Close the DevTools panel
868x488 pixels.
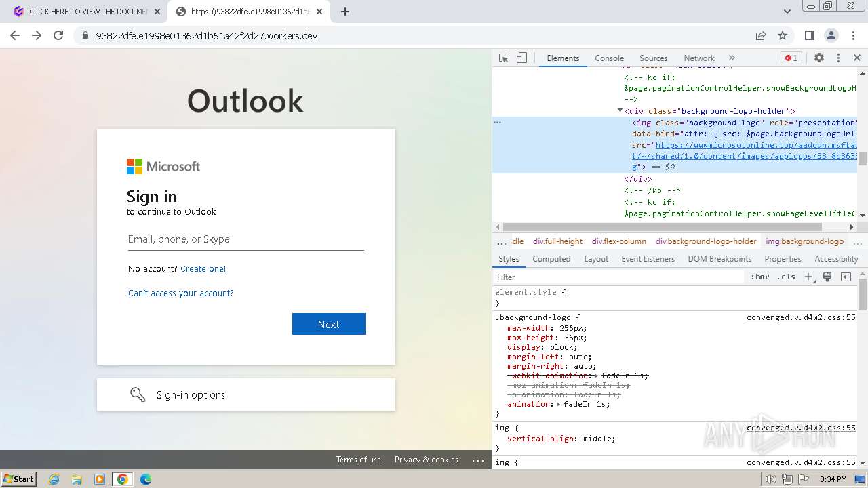click(857, 58)
